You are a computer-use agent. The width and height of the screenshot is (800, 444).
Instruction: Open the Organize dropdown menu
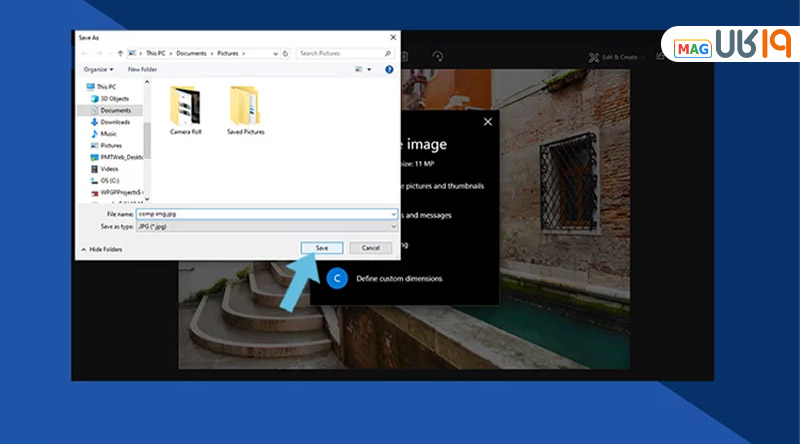[x=97, y=70]
